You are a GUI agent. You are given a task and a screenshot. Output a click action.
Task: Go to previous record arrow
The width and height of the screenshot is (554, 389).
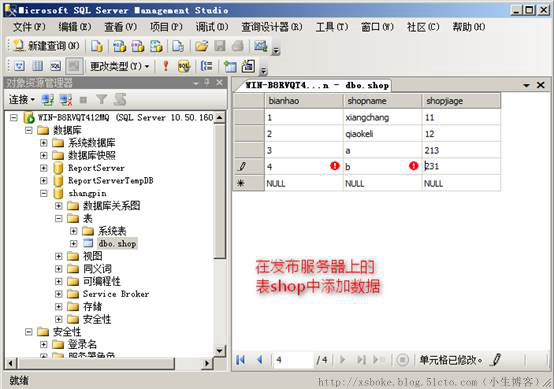click(260, 360)
